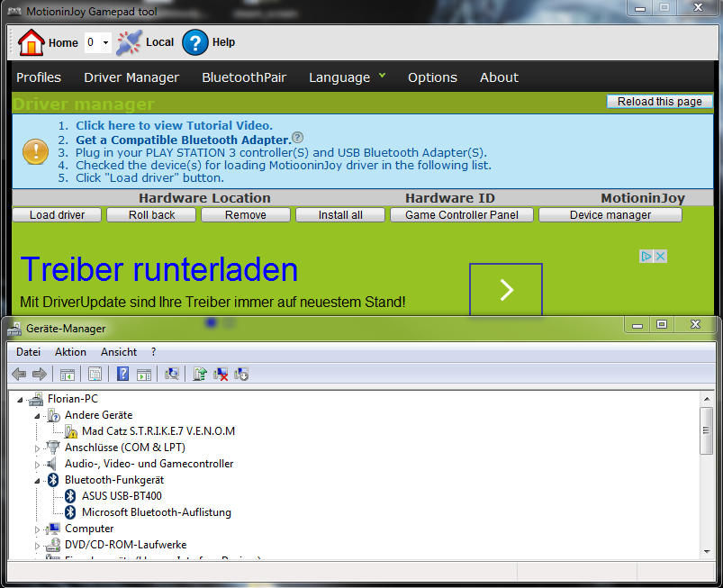Image resolution: width=723 pixels, height=588 pixels.
Task: Click the disable device down-arrow toolbar icon
Action: pos(241,374)
